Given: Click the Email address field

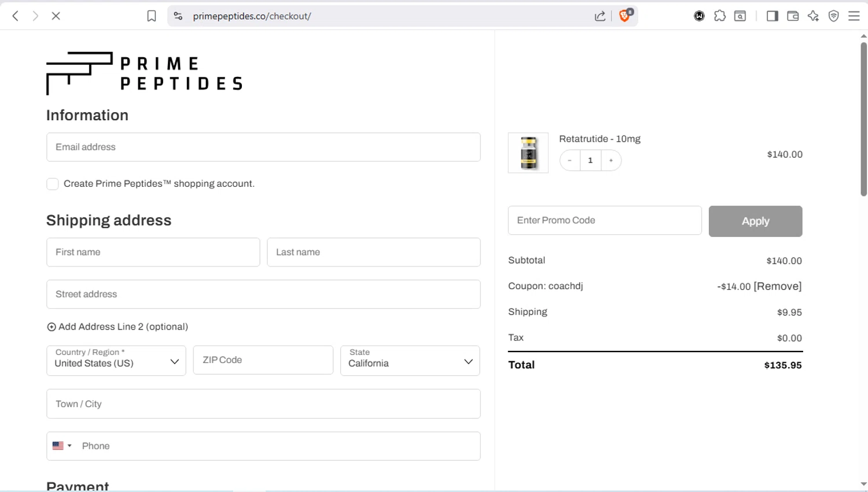Looking at the screenshot, I should click(263, 147).
